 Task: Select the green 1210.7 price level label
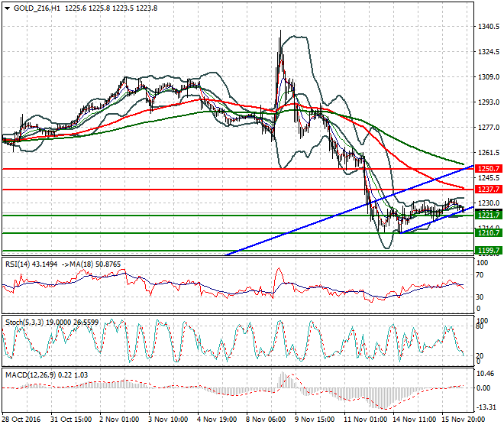(x=489, y=232)
